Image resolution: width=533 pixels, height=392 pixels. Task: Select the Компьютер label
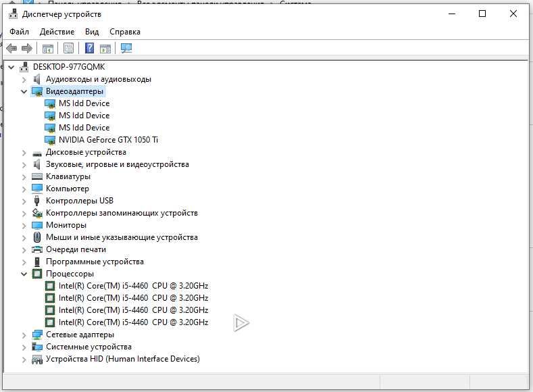(68, 189)
